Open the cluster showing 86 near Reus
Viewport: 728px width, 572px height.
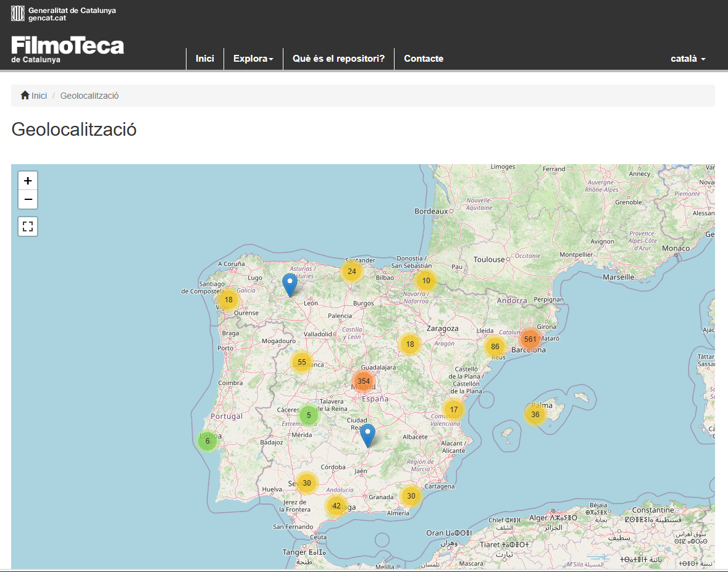point(495,347)
